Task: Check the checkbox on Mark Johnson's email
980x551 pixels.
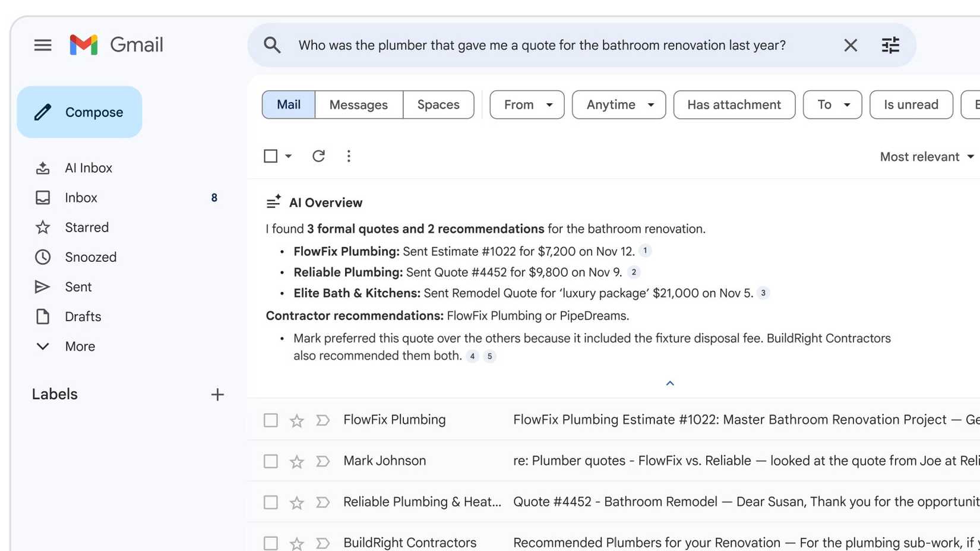Action: 270,461
